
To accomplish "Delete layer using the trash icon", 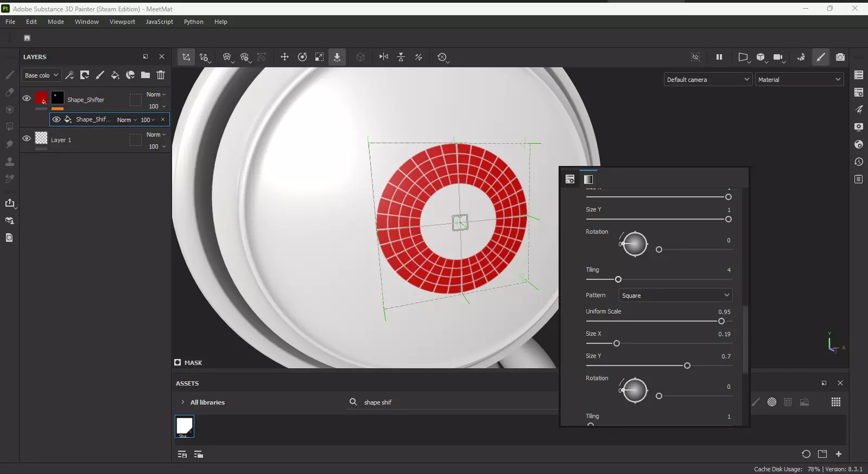I will tap(161, 75).
